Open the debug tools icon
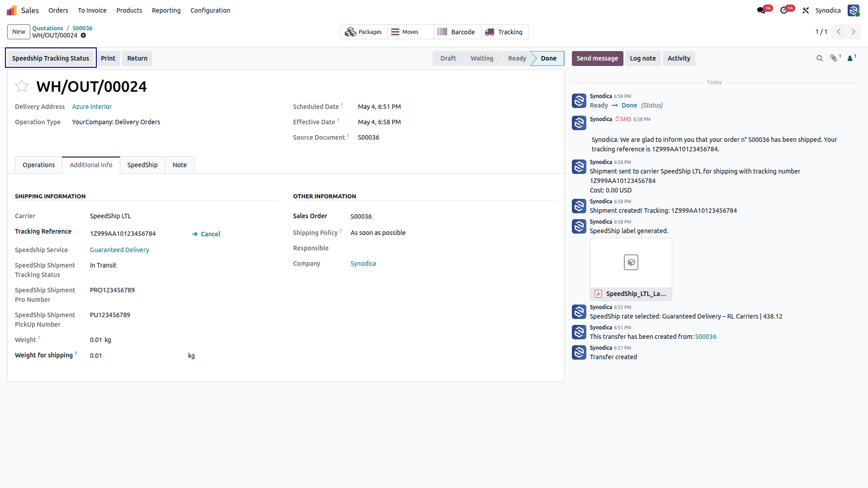868x488 pixels. [x=806, y=10]
